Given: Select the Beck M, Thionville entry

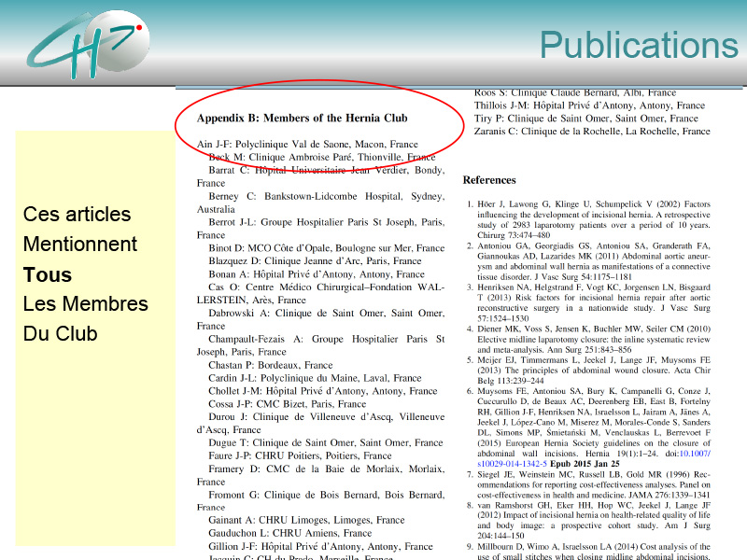Looking at the screenshot, I should click(322, 157).
